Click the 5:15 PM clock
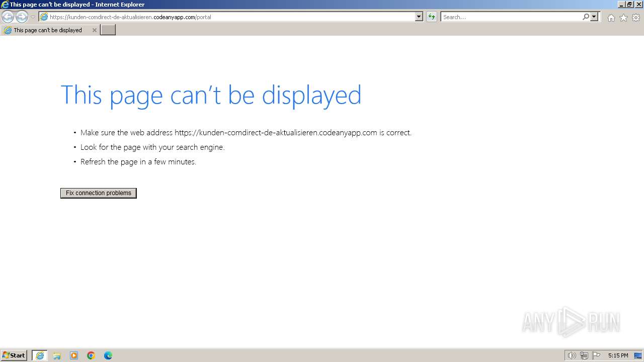Viewport: 644px width, 362px height. [618, 355]
